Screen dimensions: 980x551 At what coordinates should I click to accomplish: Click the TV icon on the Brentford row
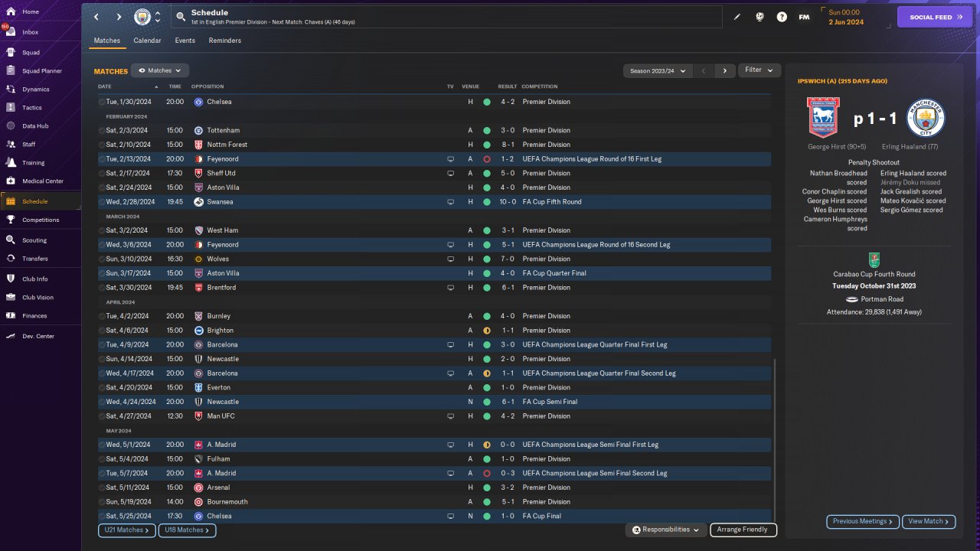pos(451,288)
